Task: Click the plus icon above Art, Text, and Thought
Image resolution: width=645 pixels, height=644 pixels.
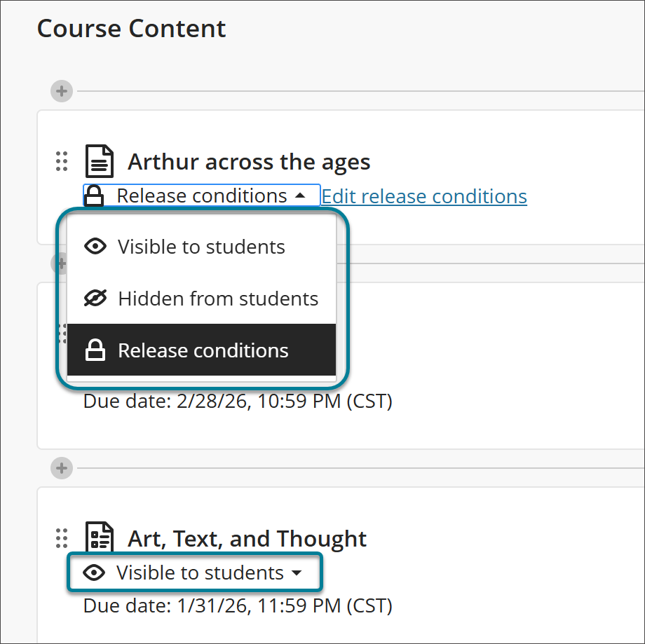Action: click(61, 468)
